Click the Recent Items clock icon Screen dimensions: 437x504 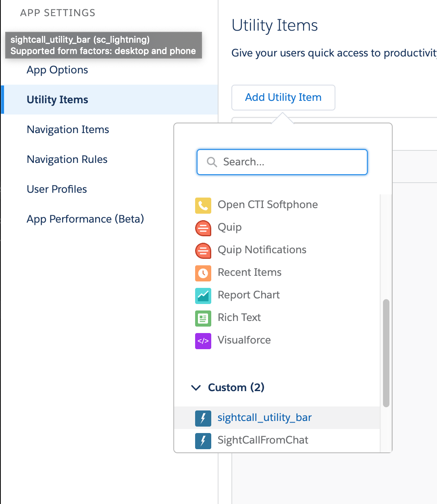(x=203, y=273)
